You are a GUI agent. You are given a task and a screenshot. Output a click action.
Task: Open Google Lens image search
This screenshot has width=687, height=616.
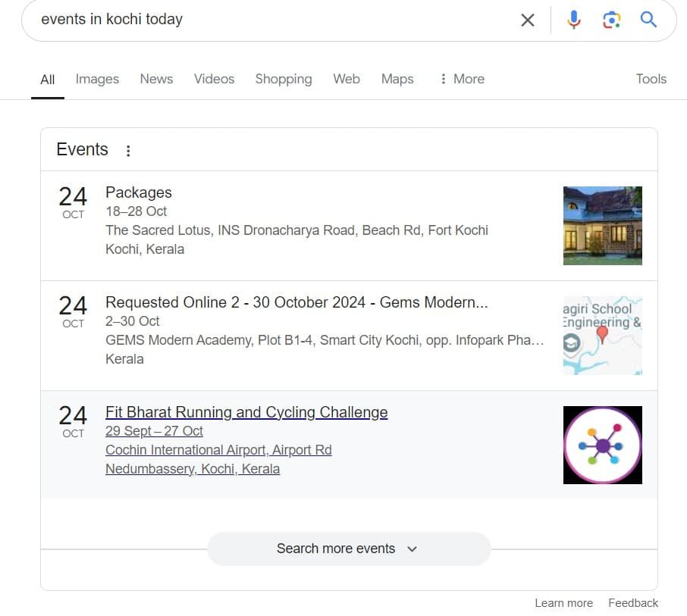point(611,20)
